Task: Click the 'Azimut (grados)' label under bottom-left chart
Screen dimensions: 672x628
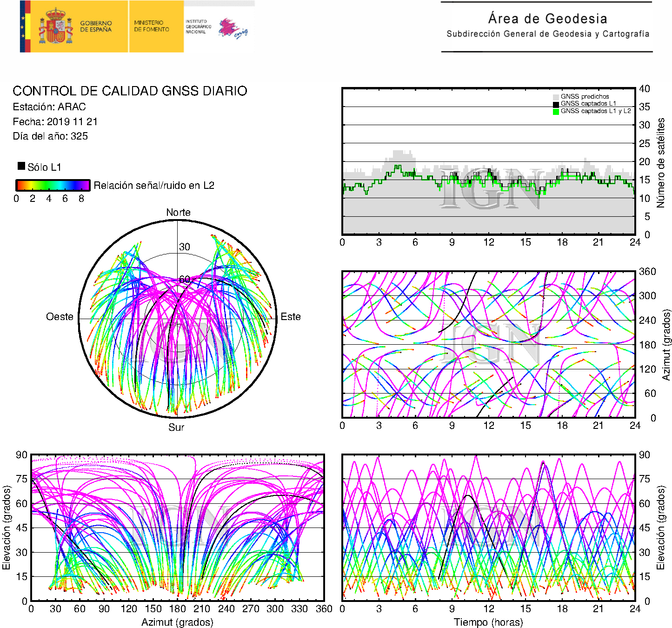Action: 177,622
